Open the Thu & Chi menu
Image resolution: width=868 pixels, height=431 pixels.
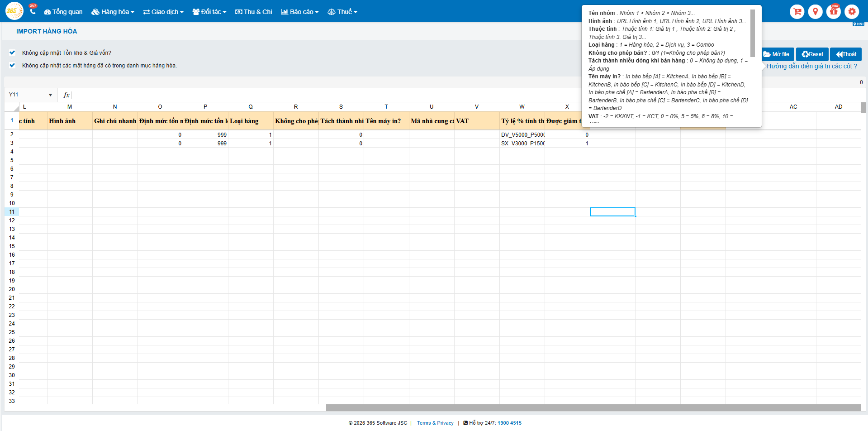(x=254, y=12)
